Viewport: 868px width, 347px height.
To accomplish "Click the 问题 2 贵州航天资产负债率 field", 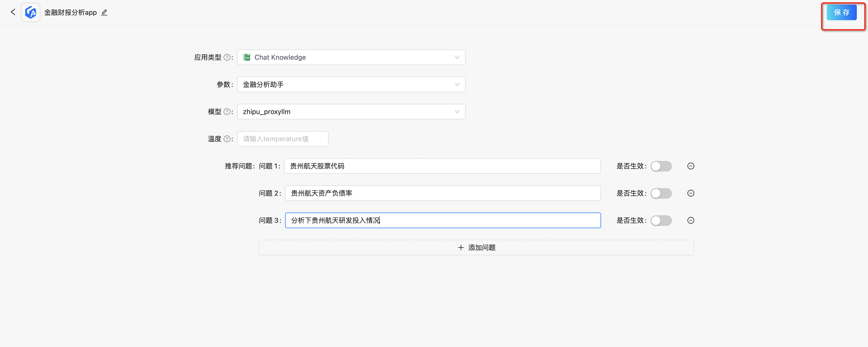I will 443,193.
